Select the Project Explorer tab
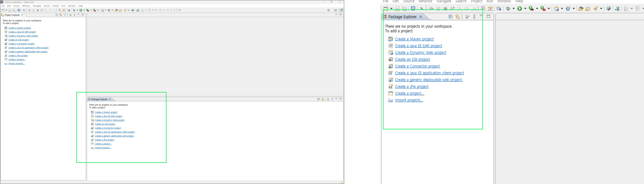Viewport: 644px width, 184px height. [x=12, y=15]
